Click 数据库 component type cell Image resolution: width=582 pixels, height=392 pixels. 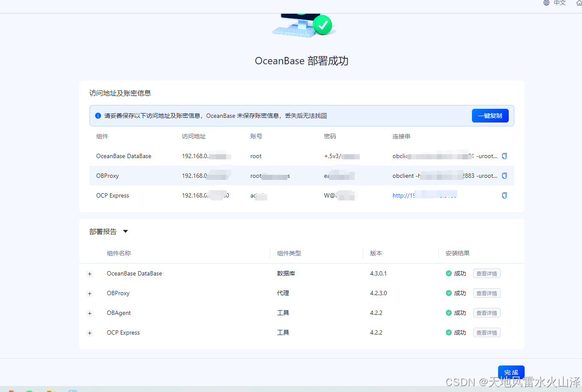286,273
